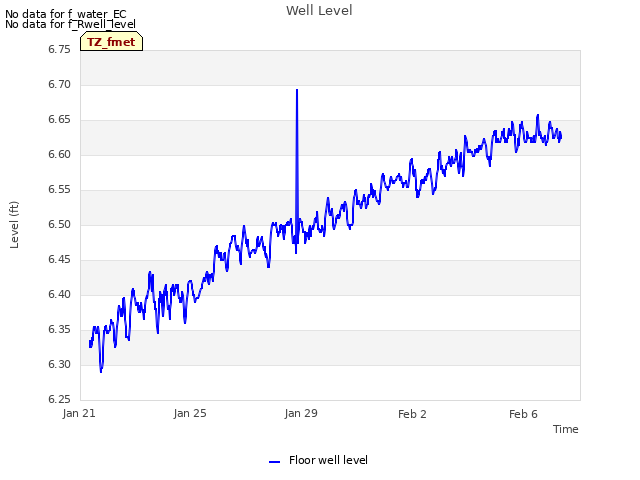Click the 6.45 y-axis tick label
The image size is (640, 480).
coord(60,260)
